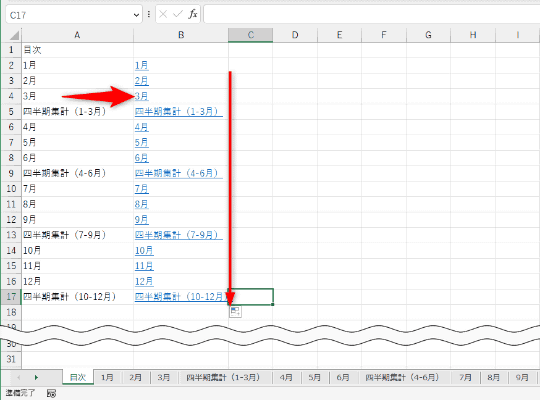Open the 四半期集計（1-3月） sheet tab

(223, 378)
